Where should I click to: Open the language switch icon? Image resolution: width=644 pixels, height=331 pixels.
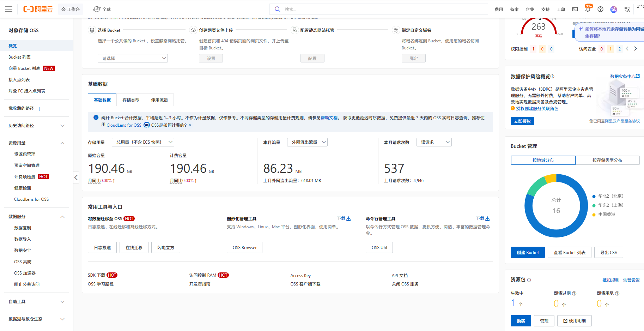(x=627, y=9)
